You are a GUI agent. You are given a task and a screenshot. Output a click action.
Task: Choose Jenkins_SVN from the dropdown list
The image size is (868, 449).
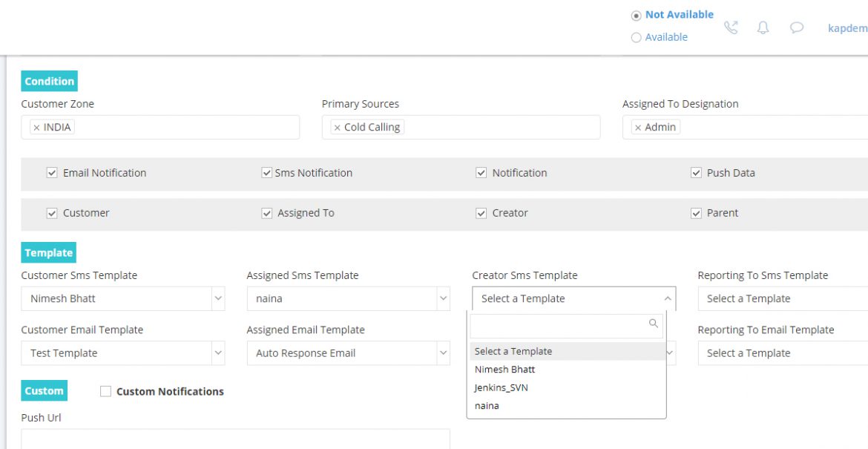point(567,387)
